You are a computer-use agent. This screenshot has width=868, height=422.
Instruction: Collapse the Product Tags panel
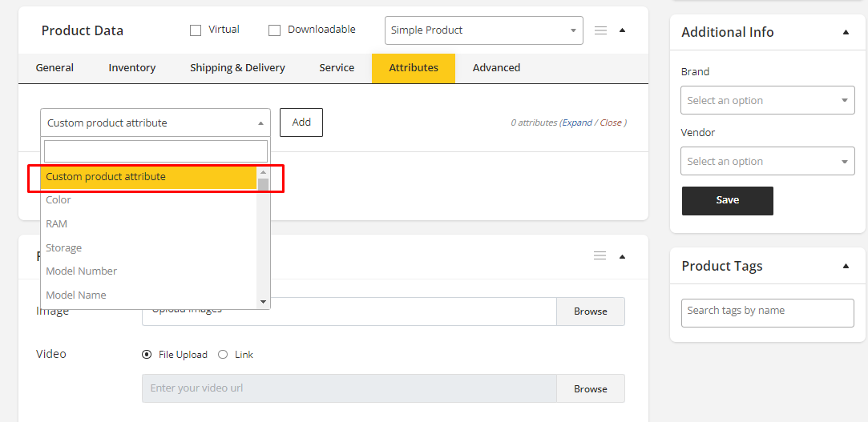(x=846, y=266)
